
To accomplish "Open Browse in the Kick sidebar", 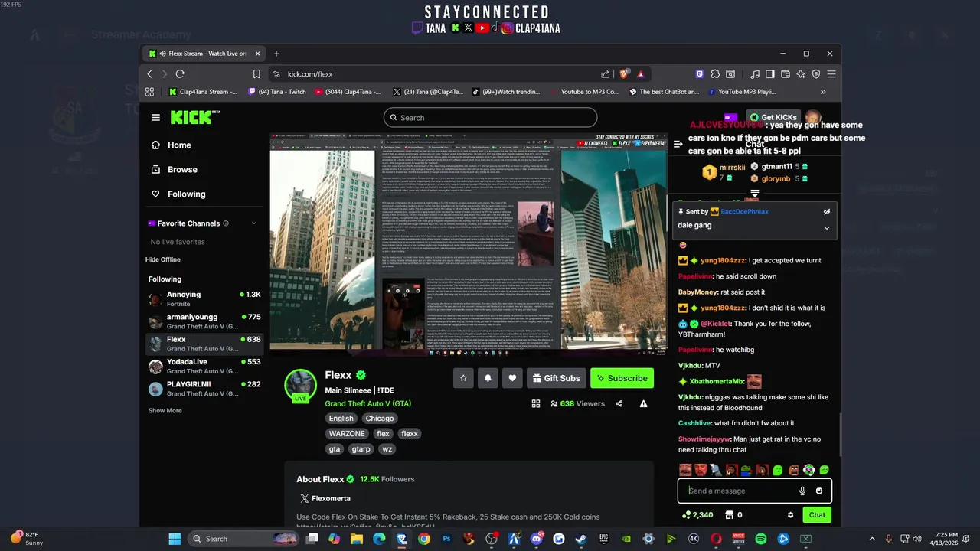I will pos(175,170).
